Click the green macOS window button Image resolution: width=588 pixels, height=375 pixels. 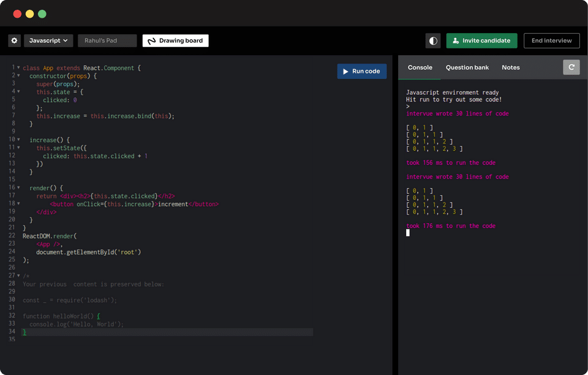tap(42, 13)
